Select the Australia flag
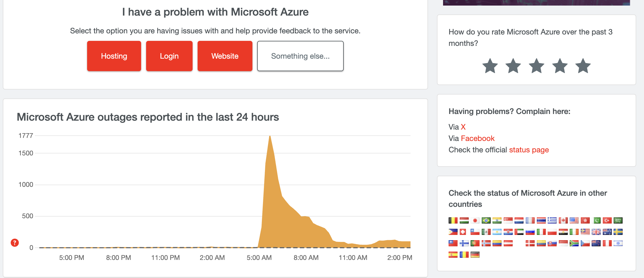The height and width of the screenshot is (278, 644). 607,232
